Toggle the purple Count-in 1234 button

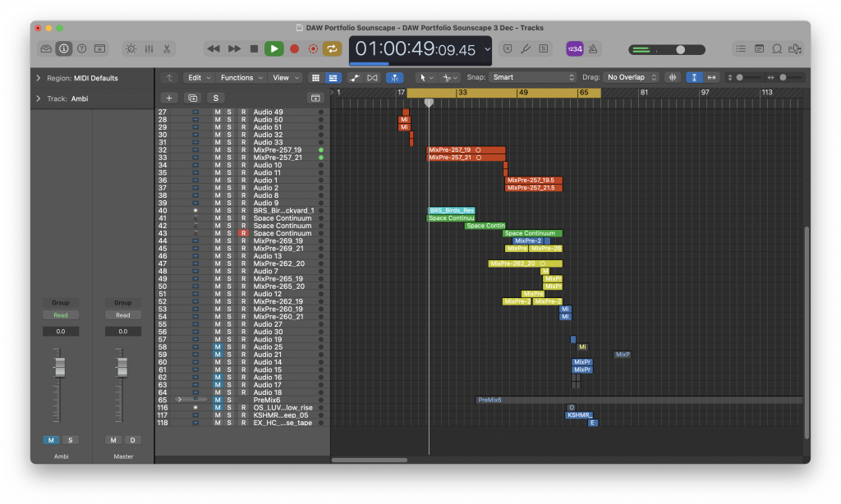(x=575, y=48)
